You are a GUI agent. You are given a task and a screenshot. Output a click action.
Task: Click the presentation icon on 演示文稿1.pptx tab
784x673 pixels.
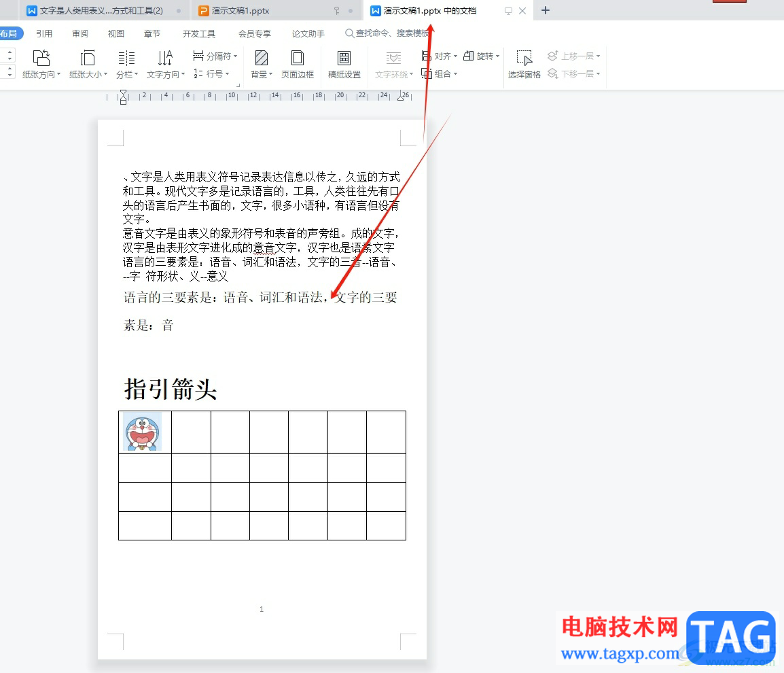coord(204,10)
